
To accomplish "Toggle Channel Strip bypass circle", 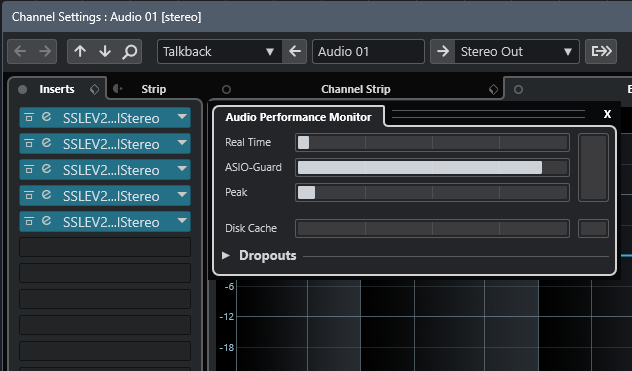I will pyautogui.click(x=227, y=89).
